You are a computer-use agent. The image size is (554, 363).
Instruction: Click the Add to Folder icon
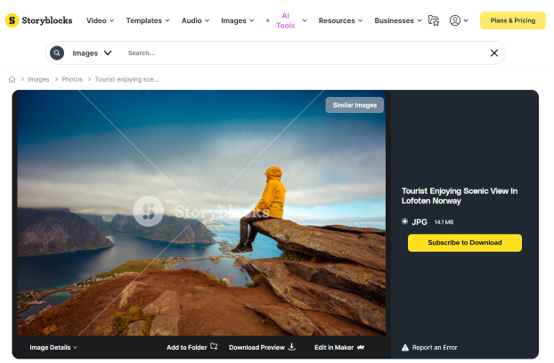pyautogui.click(x=214, y=346)
